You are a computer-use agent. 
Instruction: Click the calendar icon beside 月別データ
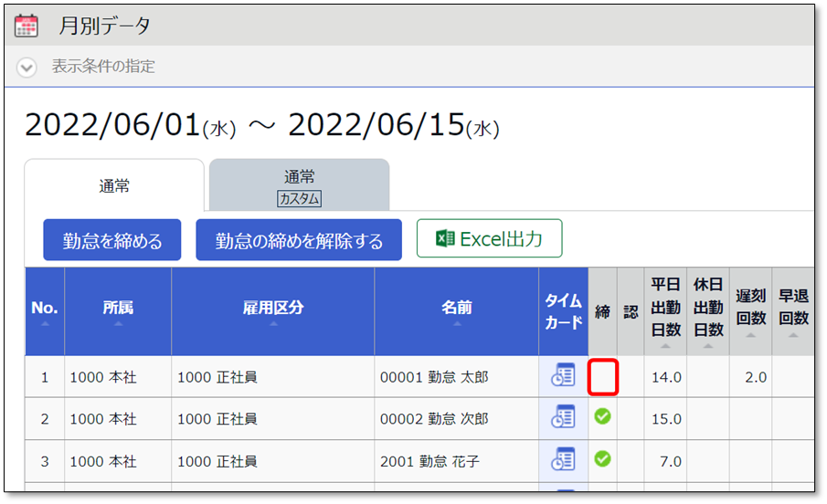[27, 26]
